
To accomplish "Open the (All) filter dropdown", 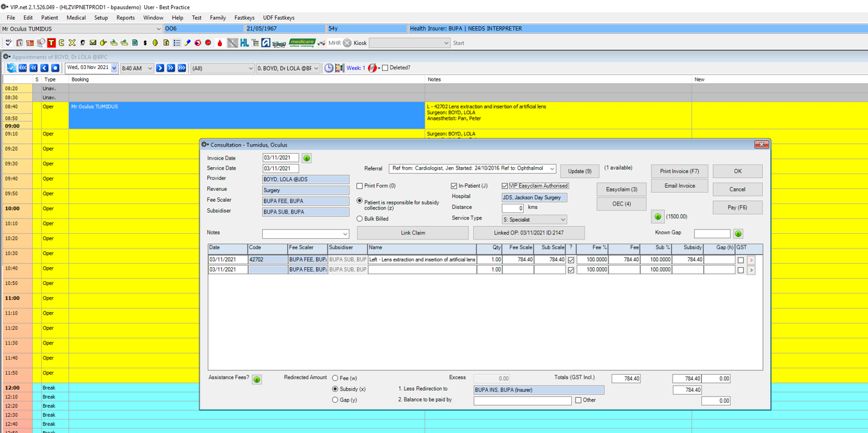I will coord(251,68).
